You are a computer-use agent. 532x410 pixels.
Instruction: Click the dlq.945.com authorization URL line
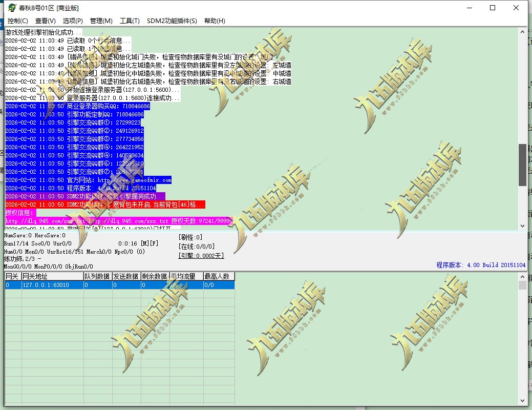pyautogui.click(x=119, y=221)
